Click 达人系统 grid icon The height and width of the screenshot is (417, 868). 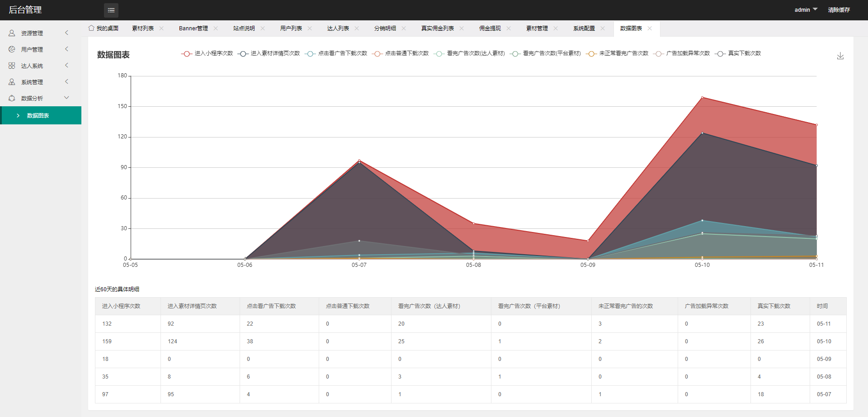12,66
